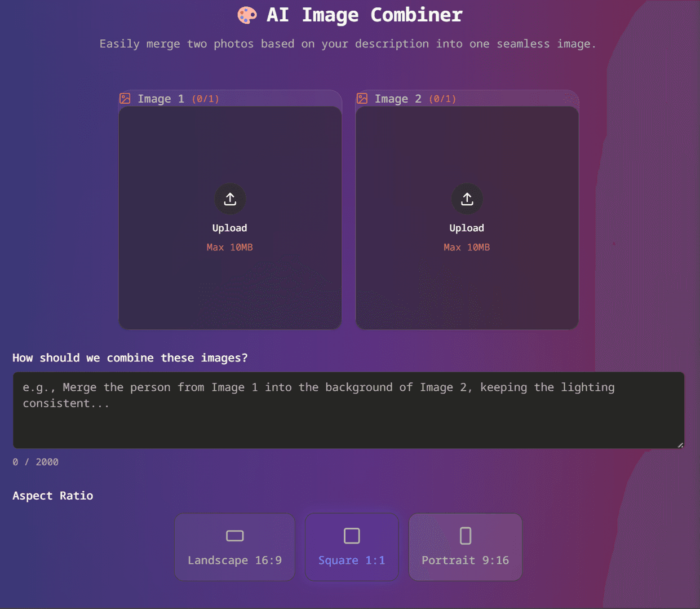
Task: Choose Portrait 9:16 aspect ratio
Action: click(466, 547)
